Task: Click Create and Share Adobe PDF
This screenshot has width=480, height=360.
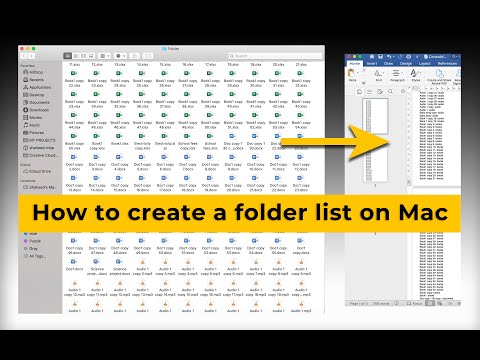Action: (439, 76)
